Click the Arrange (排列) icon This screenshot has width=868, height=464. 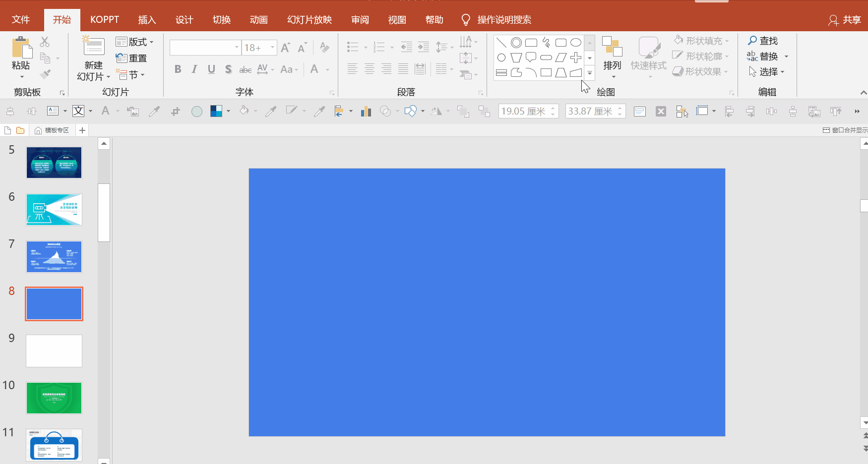[x=612, y=47]
